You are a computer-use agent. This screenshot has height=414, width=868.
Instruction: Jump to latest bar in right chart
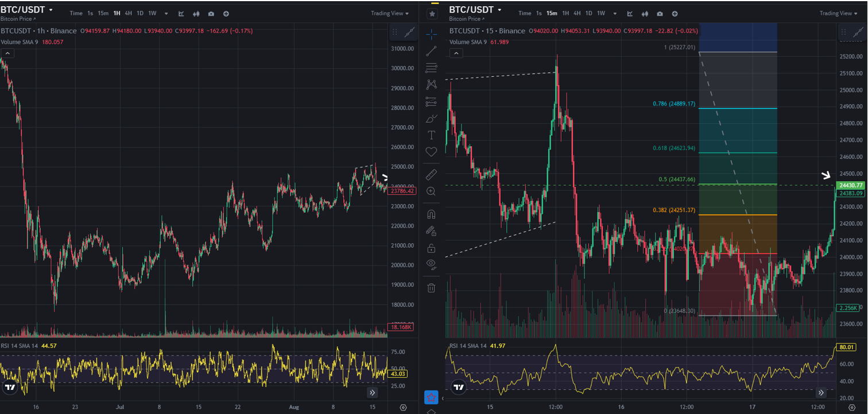click(821, 393)
